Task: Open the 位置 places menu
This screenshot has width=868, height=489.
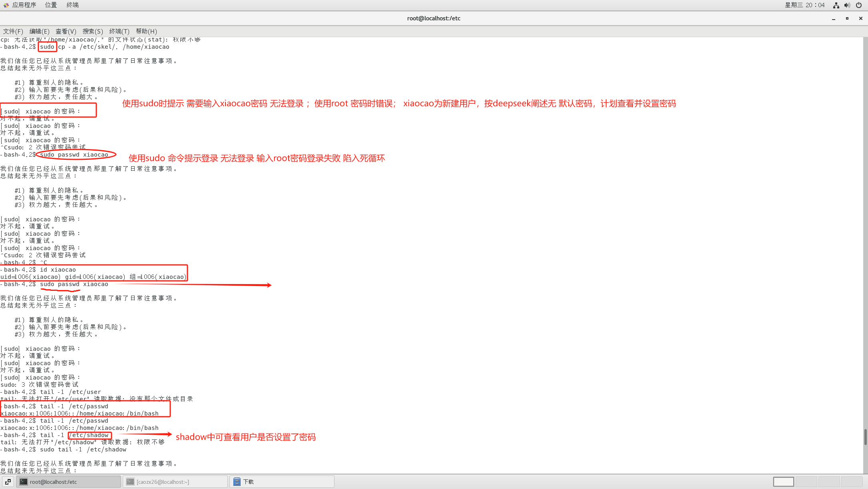Action: coord(51,5)
